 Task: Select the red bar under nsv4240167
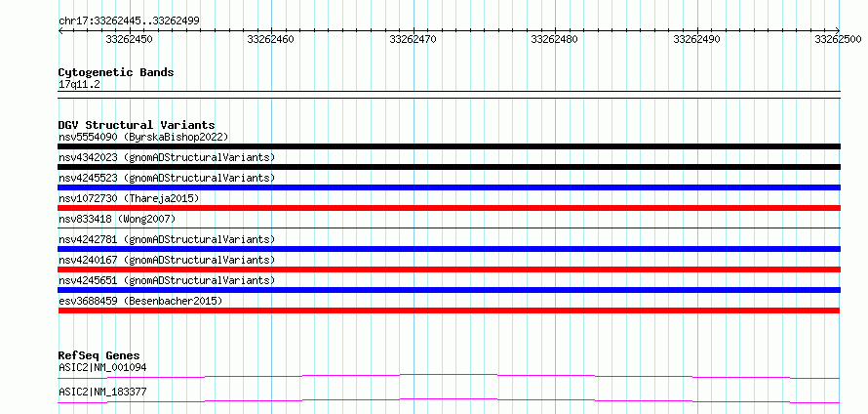coord(449,269)
